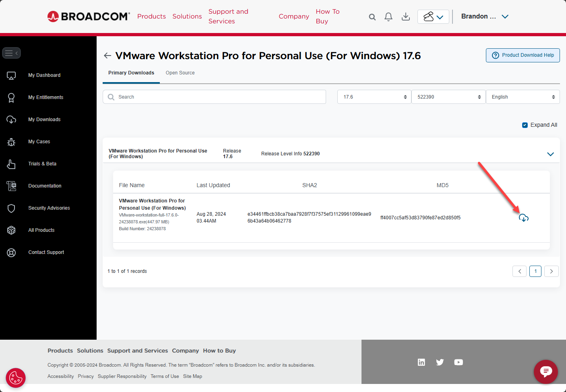Open My Dashboard in sidebar

point(44,75)
